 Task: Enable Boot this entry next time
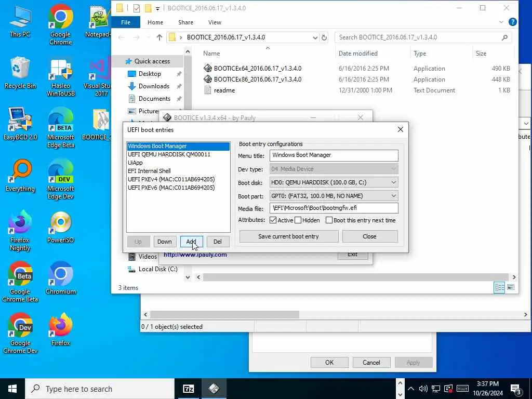[329, 220]
